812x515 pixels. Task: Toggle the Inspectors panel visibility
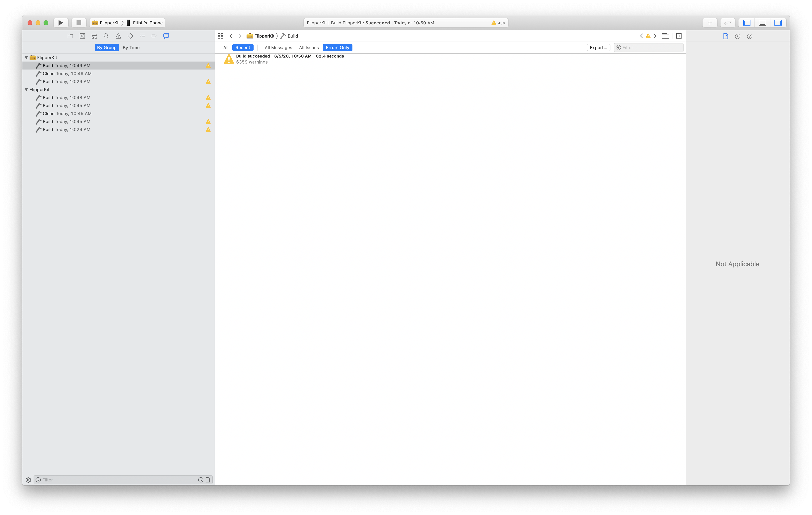[778, 23]
